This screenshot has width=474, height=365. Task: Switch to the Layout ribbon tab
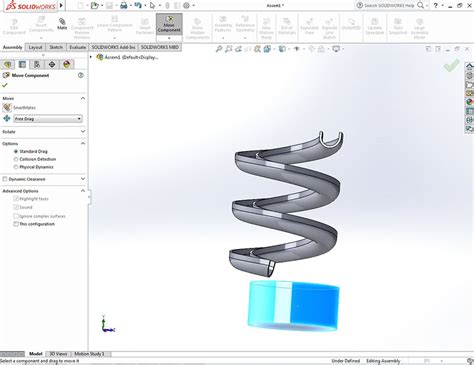tap(35, 47)
